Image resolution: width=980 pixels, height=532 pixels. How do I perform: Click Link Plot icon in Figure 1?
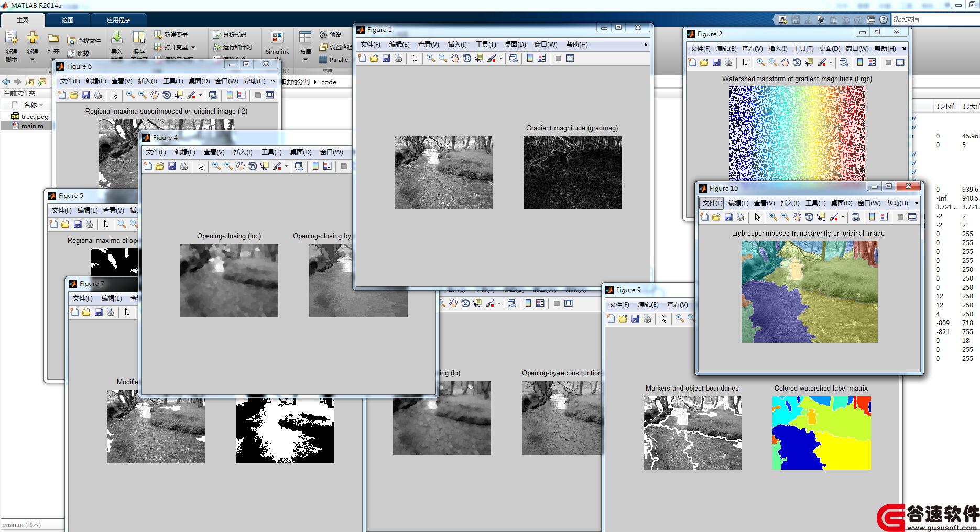[x=514, y=58]
